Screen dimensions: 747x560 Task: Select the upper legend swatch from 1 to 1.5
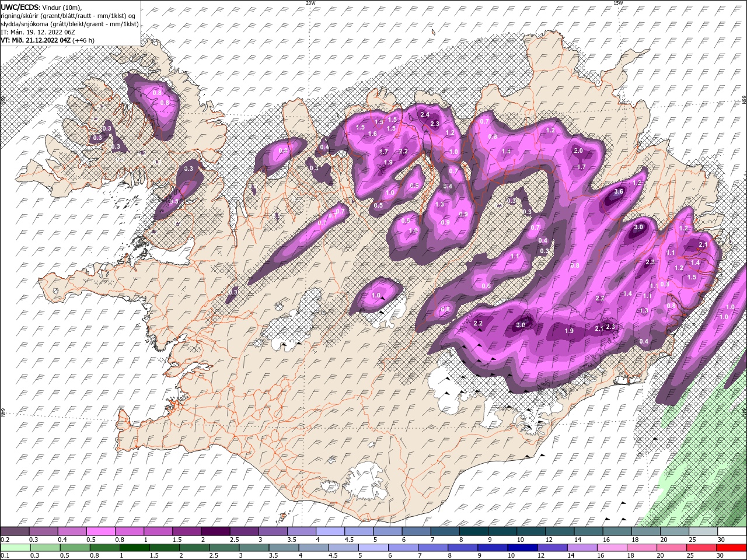158,531
